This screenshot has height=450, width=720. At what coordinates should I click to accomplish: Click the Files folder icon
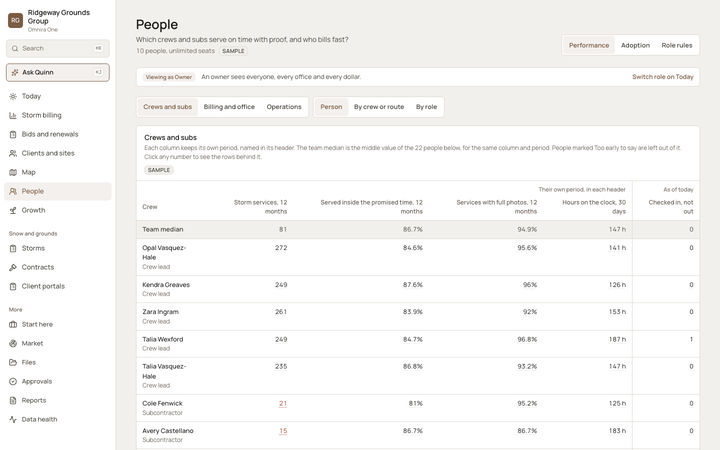pyautogui.click(x=13, y=362)
